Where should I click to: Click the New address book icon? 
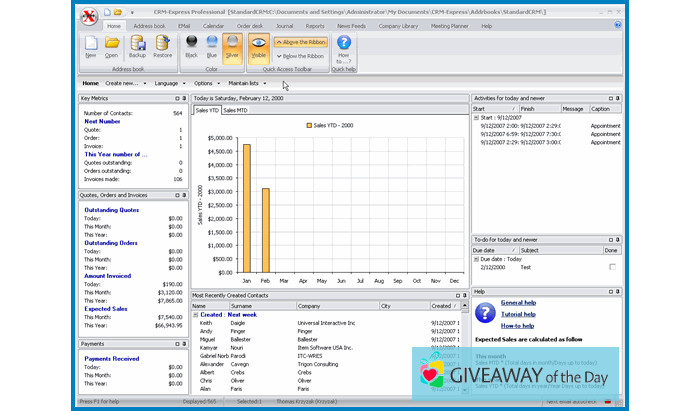[91, 46]
